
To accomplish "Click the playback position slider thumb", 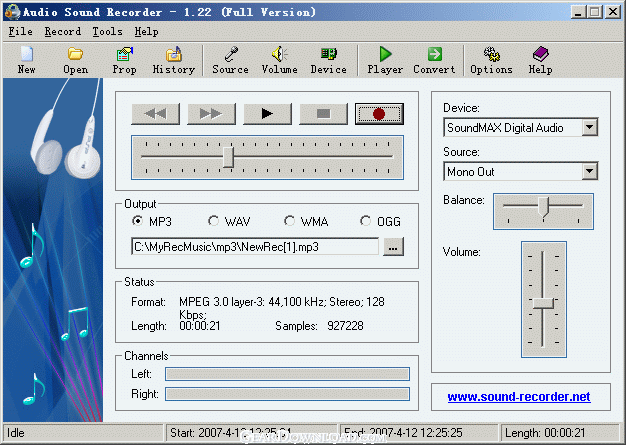I will (x=228, y=157).
